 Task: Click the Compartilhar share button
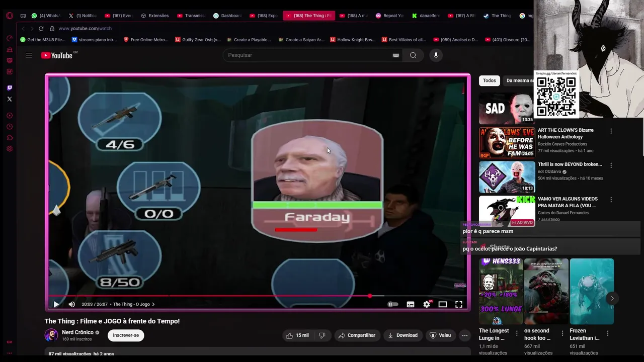point(357,335)
